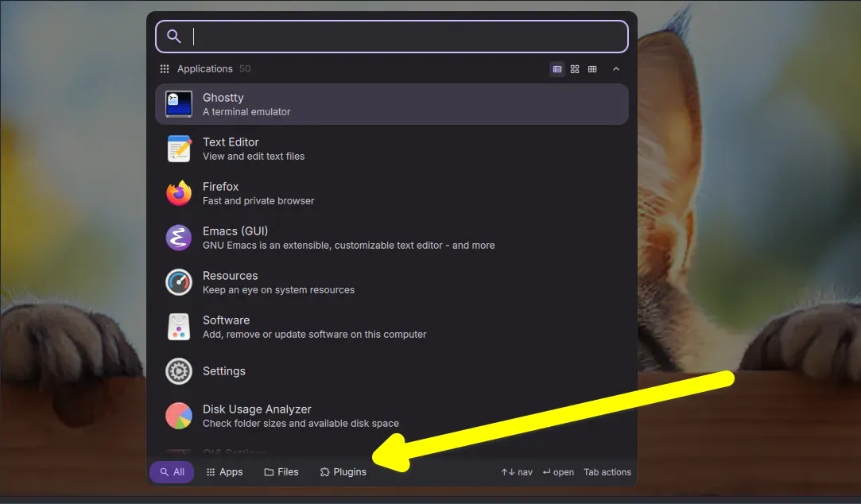Click the application count 50
861x504 pixels.
click(245, 68)
